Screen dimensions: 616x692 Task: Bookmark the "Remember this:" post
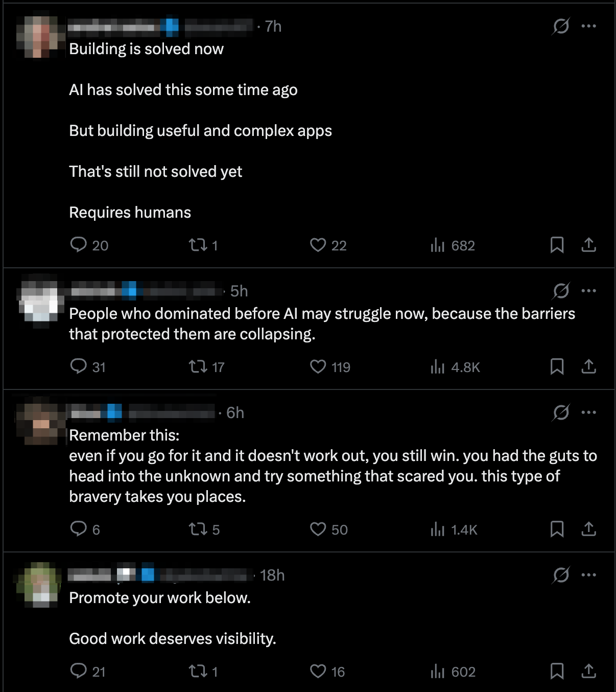point(557,529)
